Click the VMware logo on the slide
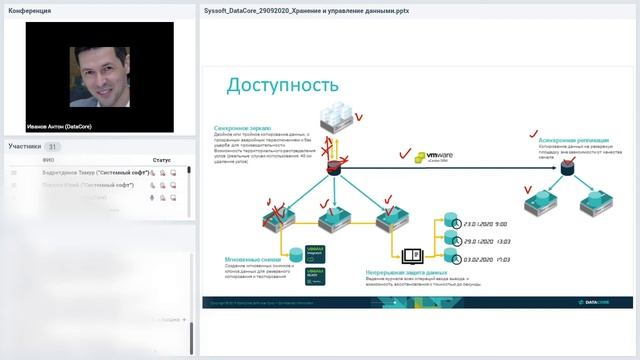The image size is (640, 360). [433, 157]
